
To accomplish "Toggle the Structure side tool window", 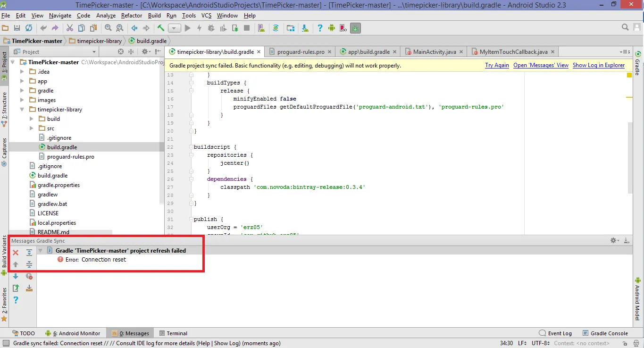I will tap(4, 110).
